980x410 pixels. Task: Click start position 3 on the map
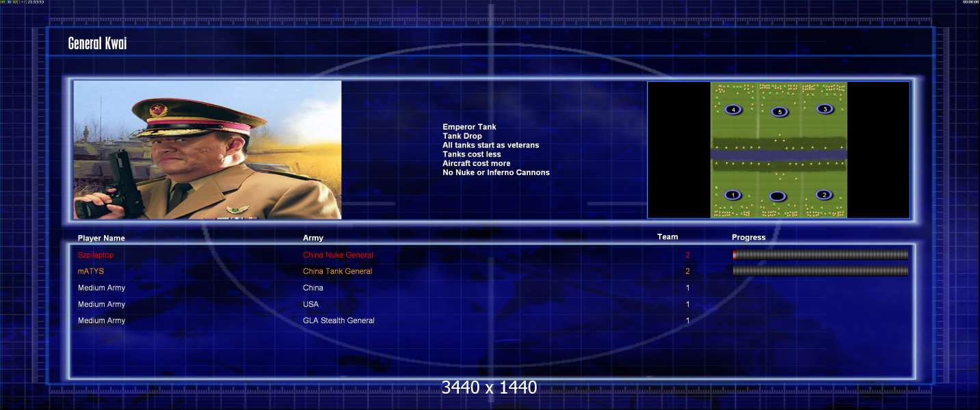825,109
